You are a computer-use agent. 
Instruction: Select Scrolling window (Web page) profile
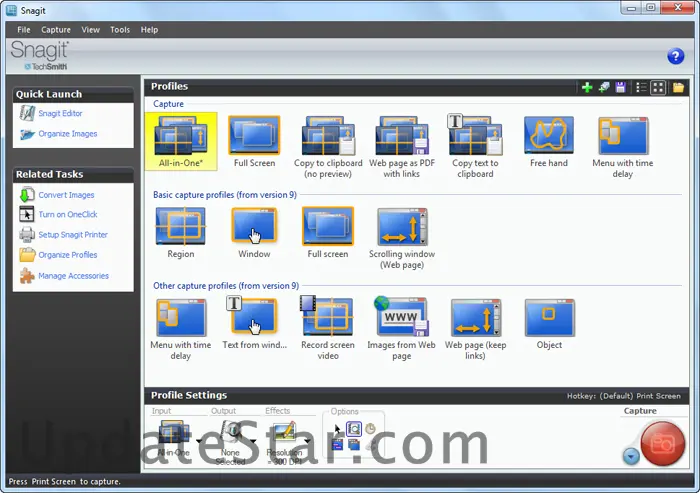(x=402, y=238)
